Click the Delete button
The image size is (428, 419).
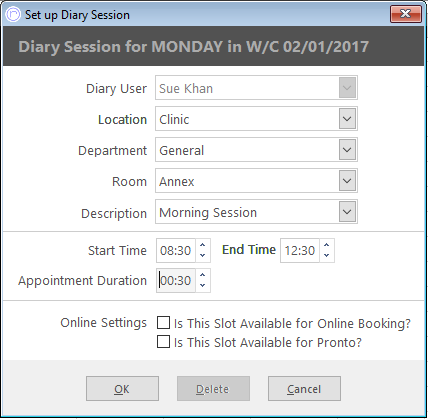(x=213, y=389)
